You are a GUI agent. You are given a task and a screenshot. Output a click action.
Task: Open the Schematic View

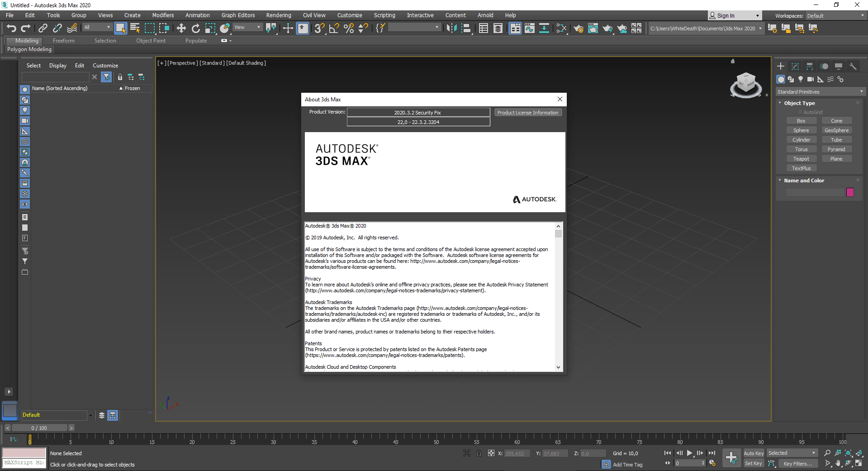click(544, 29)
